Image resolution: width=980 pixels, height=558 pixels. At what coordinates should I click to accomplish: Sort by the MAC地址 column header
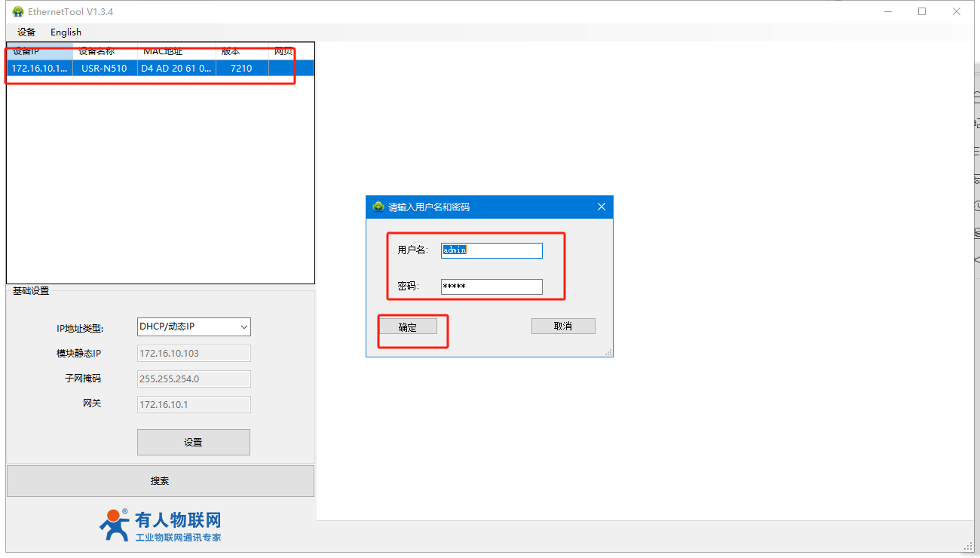click(177, 52)
